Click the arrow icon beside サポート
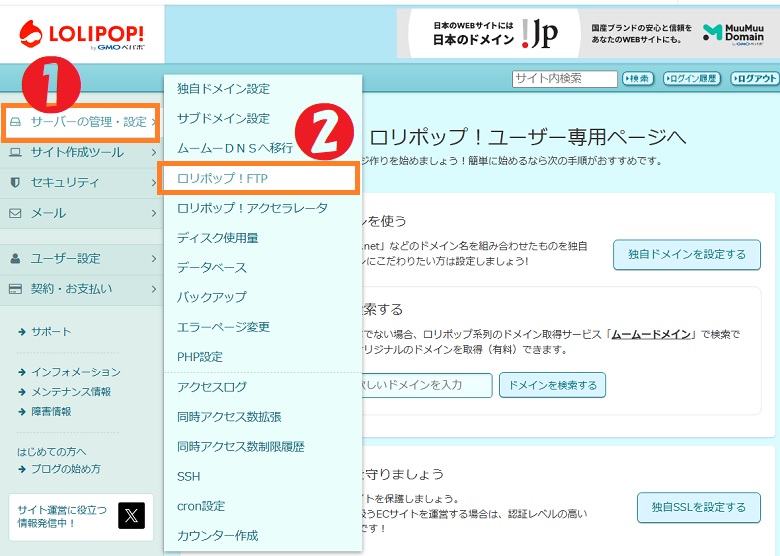The height and width of the screenshot is (556, 780). pos(22,332)
